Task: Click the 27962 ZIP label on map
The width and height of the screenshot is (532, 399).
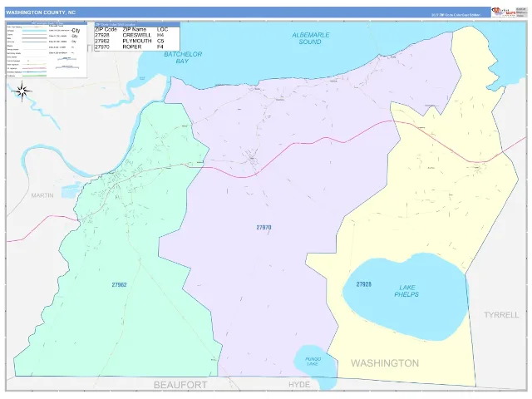Action: click(119, 284)
